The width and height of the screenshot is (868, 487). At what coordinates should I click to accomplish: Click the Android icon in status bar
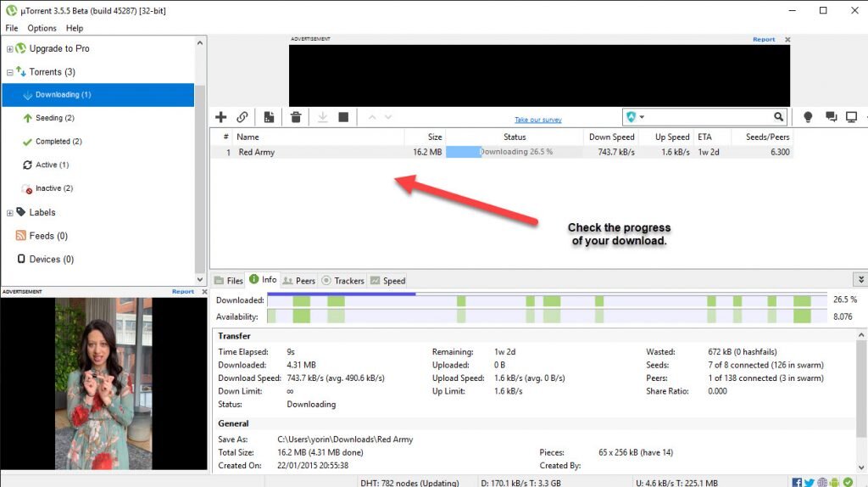[x=834, y=483]
